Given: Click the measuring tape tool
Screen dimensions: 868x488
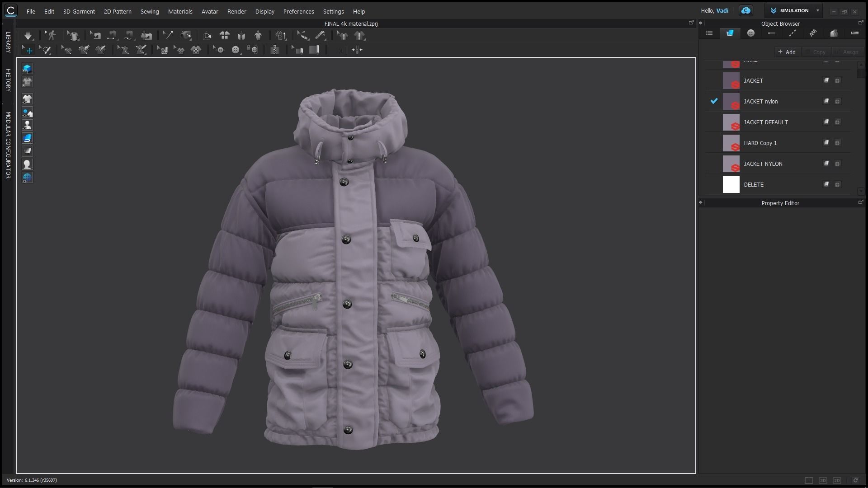Looking at the screenshot, I should 320,36.
